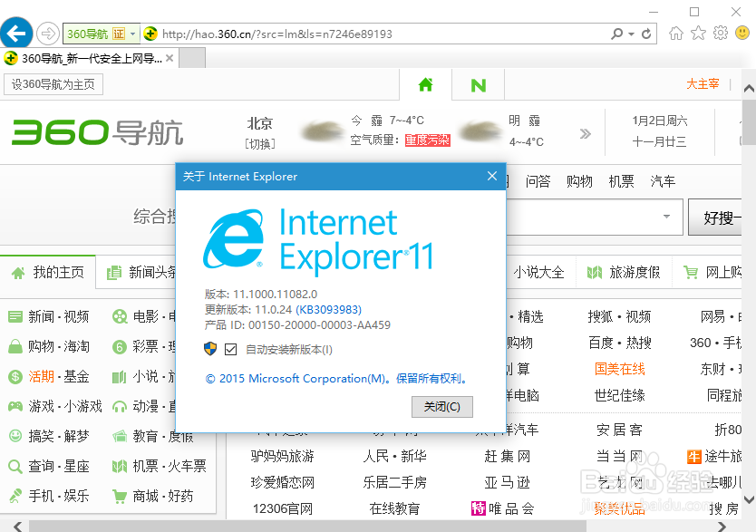The image size is (756, 532).
Task: Click the 新闻·视频 news icon
Action: click(15, 316)
